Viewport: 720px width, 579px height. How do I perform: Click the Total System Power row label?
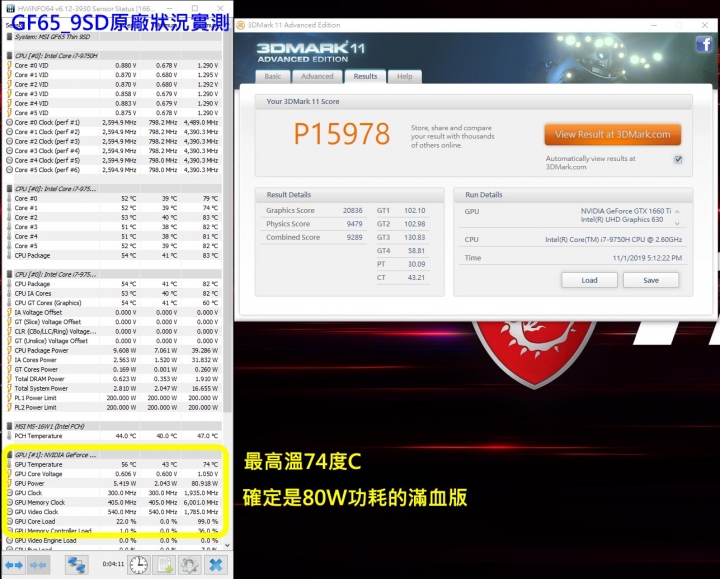pos(41,388)
